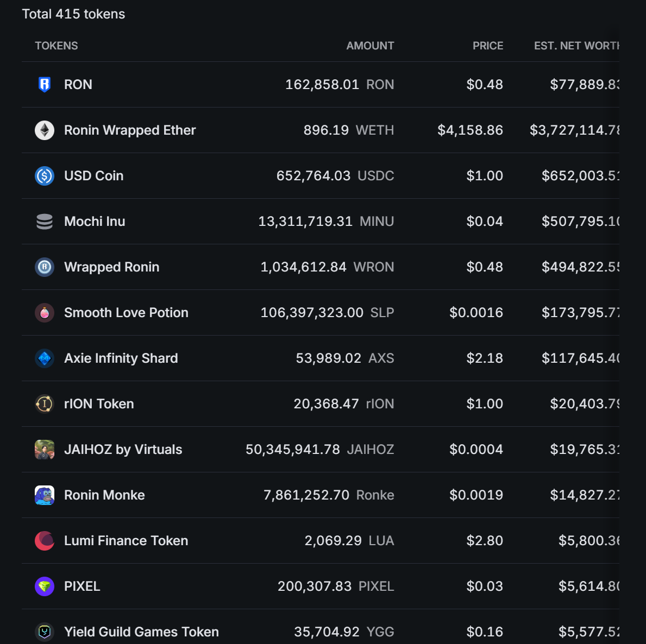Click the Smooth Love Potion icon

45,313
